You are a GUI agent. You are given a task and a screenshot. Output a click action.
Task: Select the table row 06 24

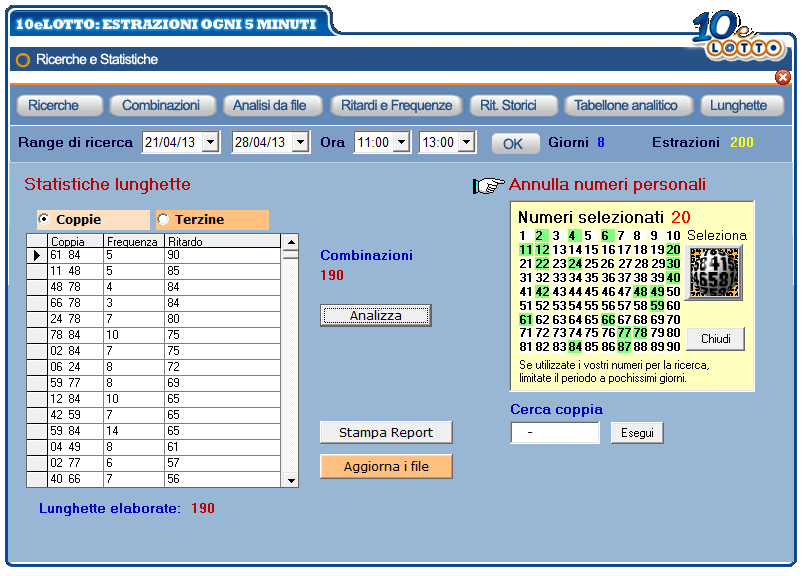coord(153,366)
